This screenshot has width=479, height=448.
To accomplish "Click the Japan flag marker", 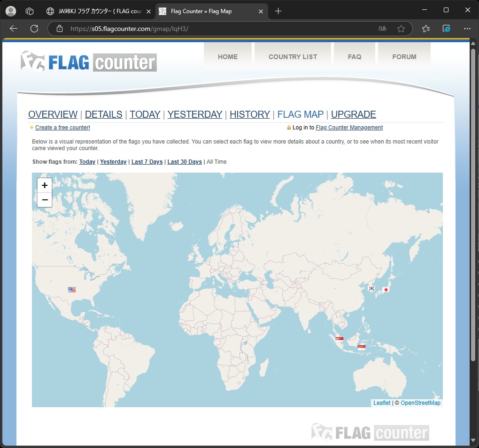I will [386, 289].
